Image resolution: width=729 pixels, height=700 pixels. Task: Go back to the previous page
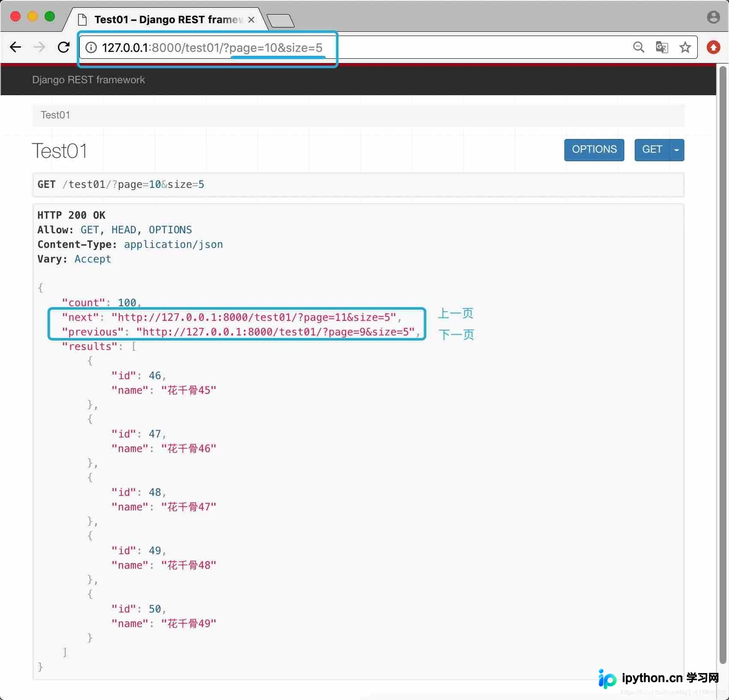pos(15,47)
